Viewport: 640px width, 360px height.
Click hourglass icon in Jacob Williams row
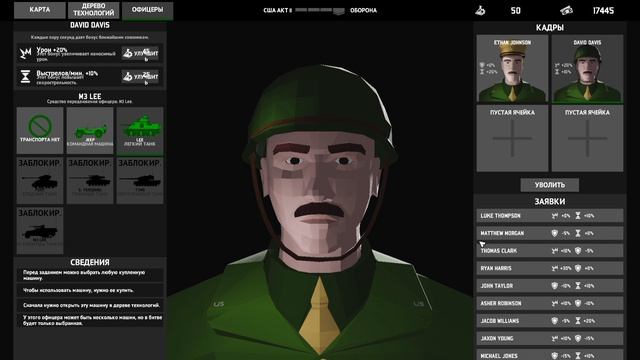coord(578,321)
